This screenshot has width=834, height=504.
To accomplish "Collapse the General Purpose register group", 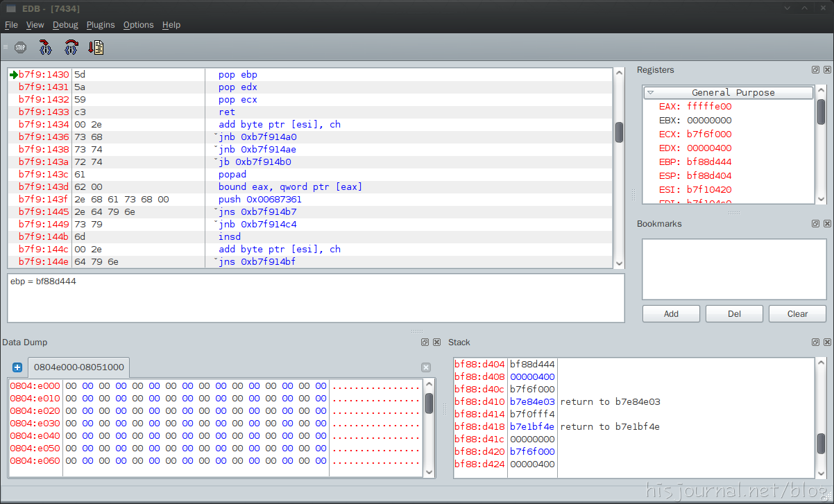I will click(x=651, y=92).
